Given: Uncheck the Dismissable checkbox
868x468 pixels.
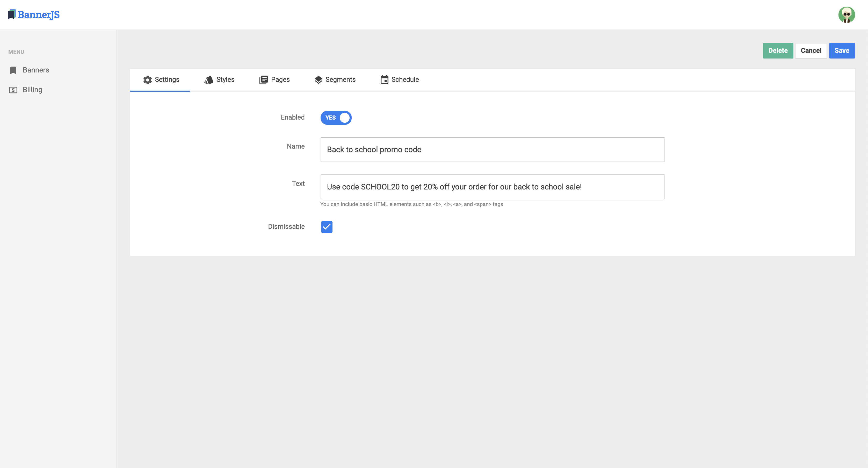Looking at the screenshot, I should [x=327, y=227].
